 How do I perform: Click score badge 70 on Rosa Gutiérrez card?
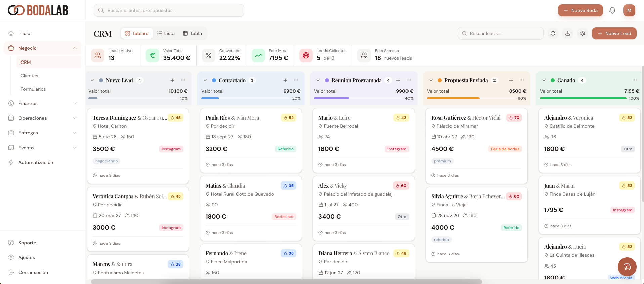(x=514, y=118)
